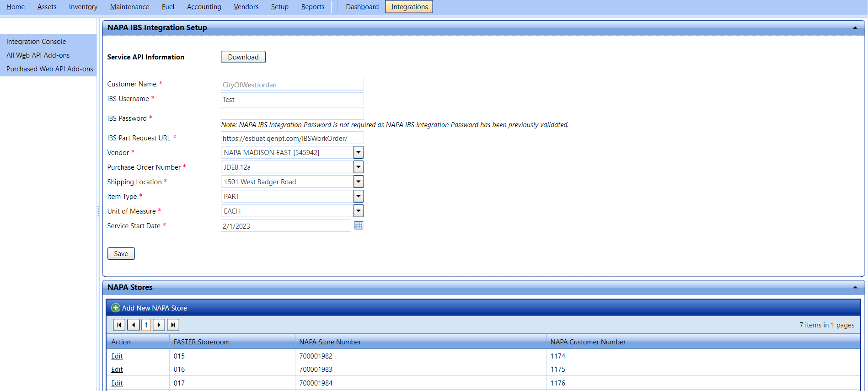Open the Home menu
The image size is (868, 391).
(x=16, y=7)
